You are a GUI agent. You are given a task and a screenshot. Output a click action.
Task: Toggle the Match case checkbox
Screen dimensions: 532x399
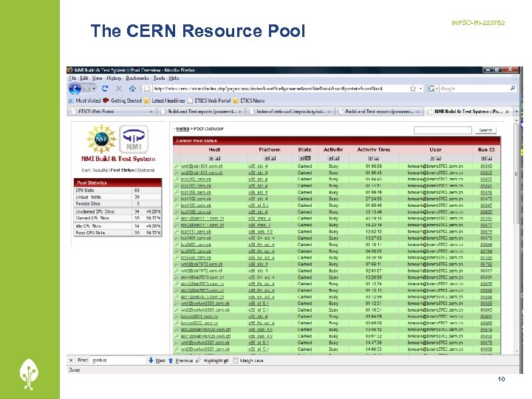[236, 361]
